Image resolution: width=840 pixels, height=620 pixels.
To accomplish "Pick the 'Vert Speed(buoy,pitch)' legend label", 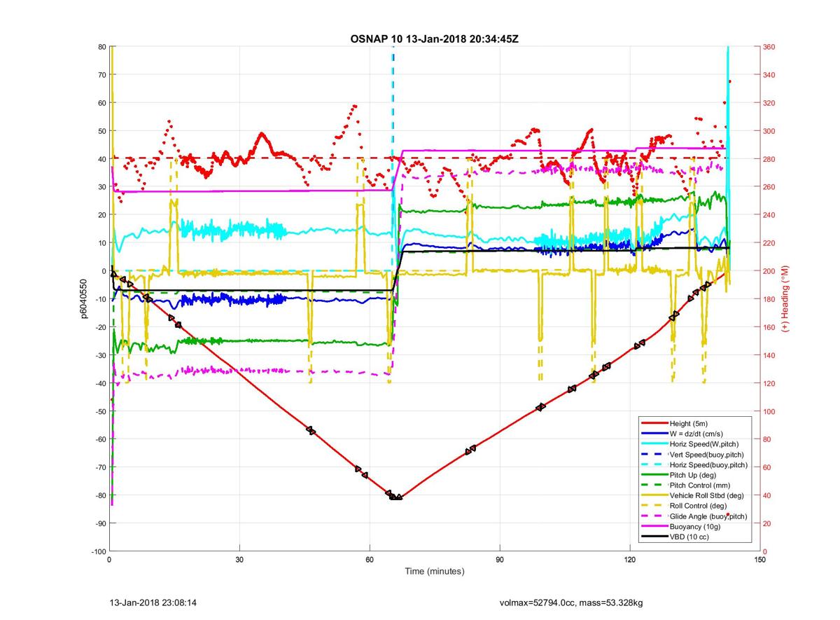I will point(708,455).
